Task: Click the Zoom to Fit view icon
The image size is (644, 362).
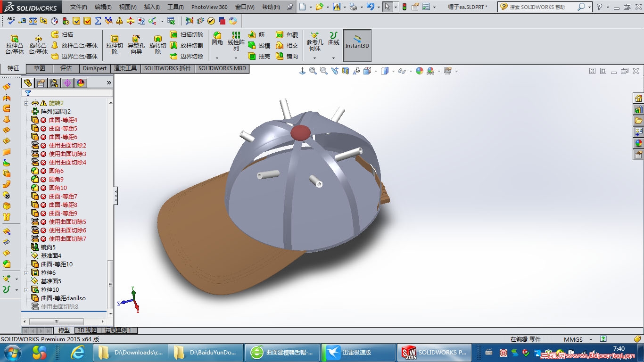Action: (313, 71)
